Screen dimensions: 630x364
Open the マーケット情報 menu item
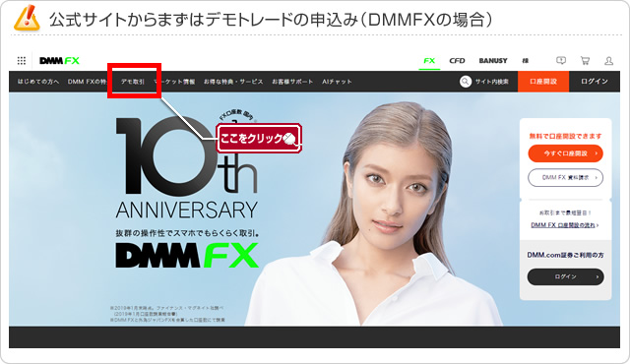click(x=174, y=82)
